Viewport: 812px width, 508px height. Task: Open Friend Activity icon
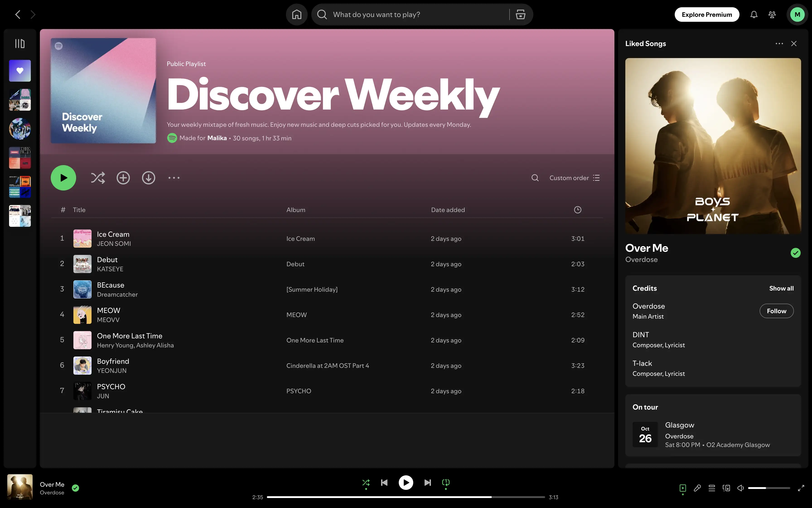click(772, 15)
